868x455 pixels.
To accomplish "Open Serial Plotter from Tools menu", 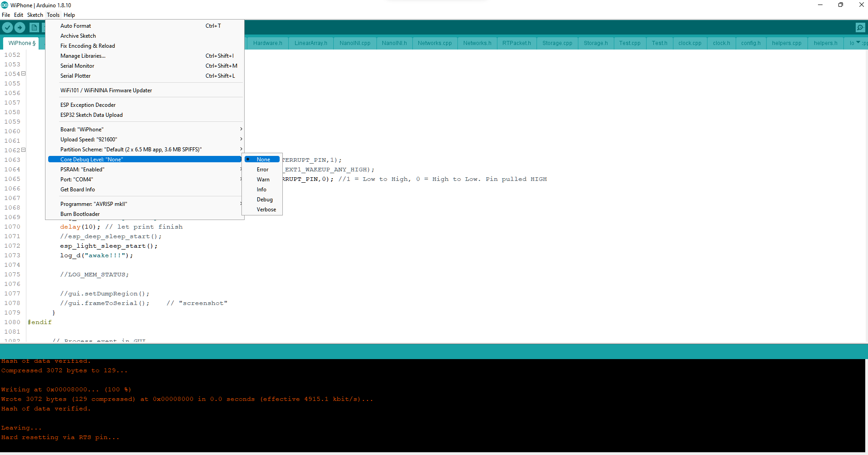I will coord(75,76).
